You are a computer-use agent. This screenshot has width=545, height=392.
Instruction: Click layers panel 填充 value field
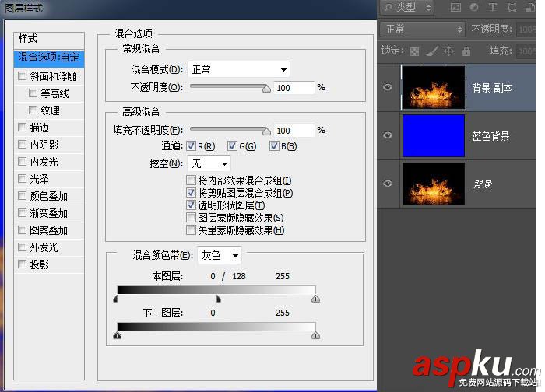click(526, 51)
